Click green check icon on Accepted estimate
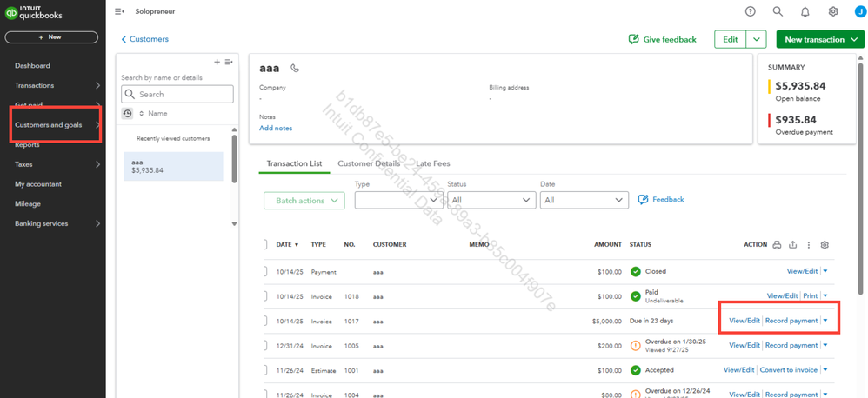Image resolution: width=868 pixels, height=398 pixels. (x=636, y=370)
